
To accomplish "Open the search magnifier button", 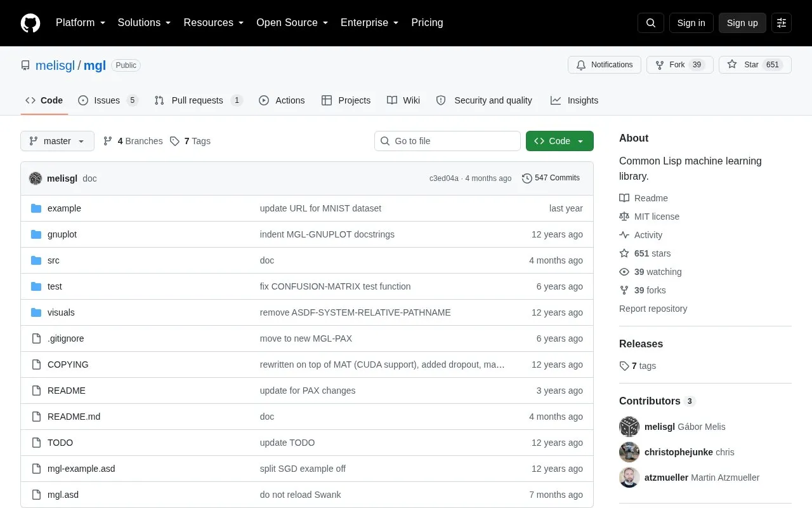I will coord(651,23).
